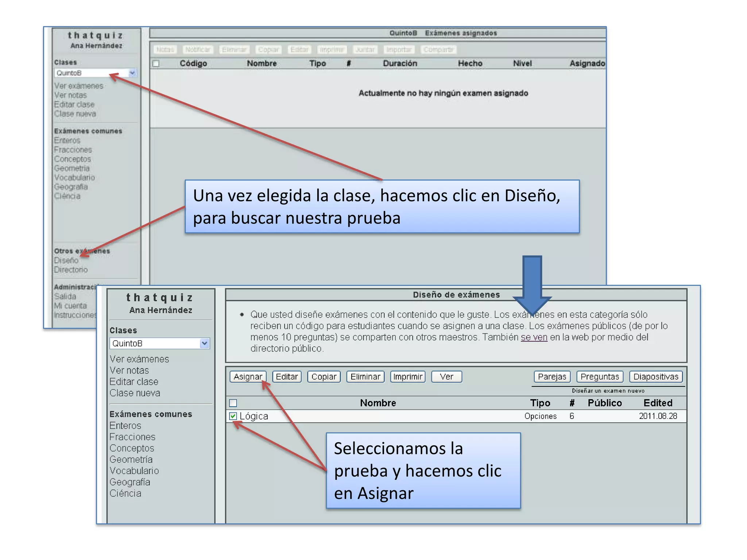Viewport: 747px width, 560px height.
Task: Click the 2011.08.28 edited date cell
Action: (x=658, y=416)
